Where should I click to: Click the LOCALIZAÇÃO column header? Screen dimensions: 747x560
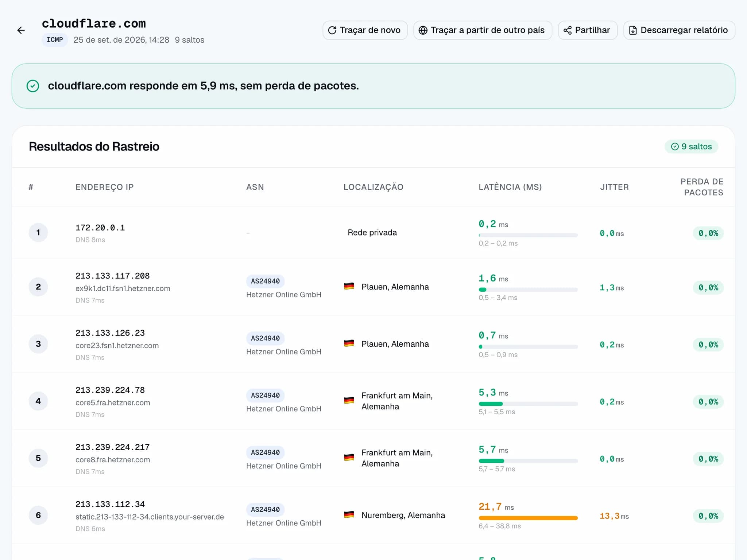pos(373,187)
